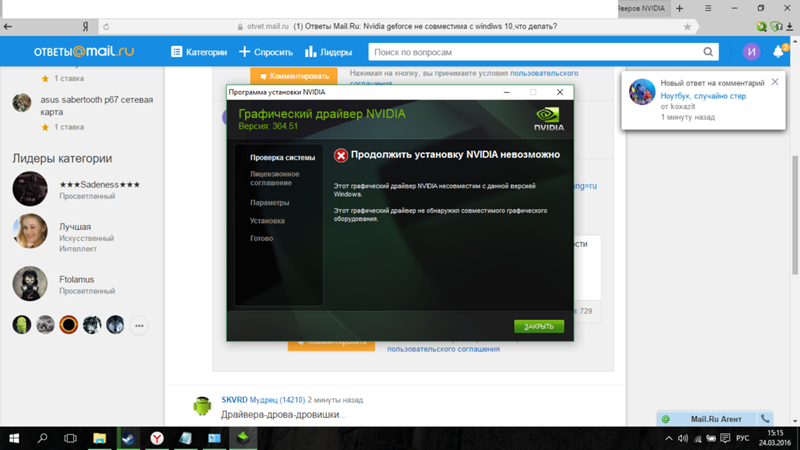Open taskbar search magnifier

coord(42,438)
